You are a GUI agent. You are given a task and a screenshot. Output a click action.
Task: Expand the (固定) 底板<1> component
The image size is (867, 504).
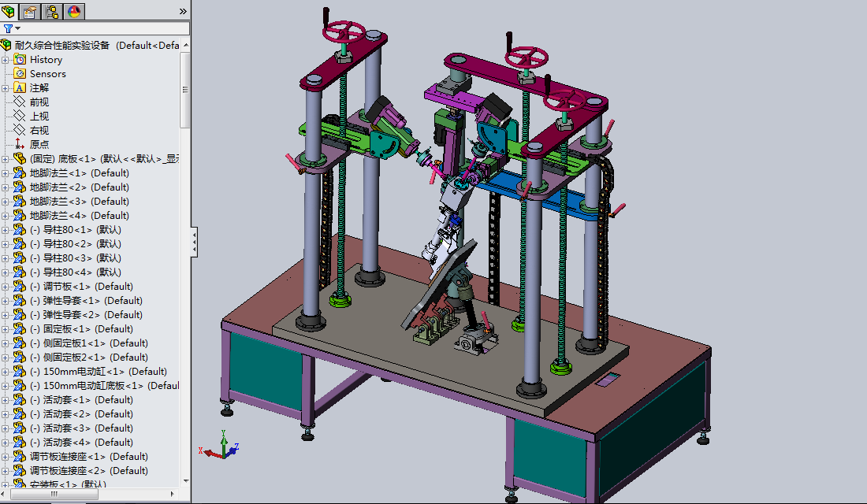tap(5, 159)
